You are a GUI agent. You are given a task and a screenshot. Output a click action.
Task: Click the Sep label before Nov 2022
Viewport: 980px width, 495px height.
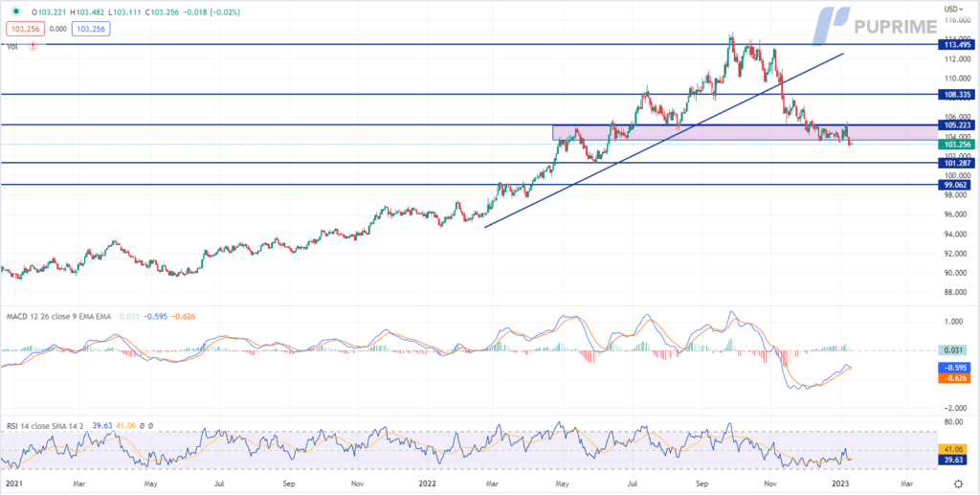click(703, 484)
